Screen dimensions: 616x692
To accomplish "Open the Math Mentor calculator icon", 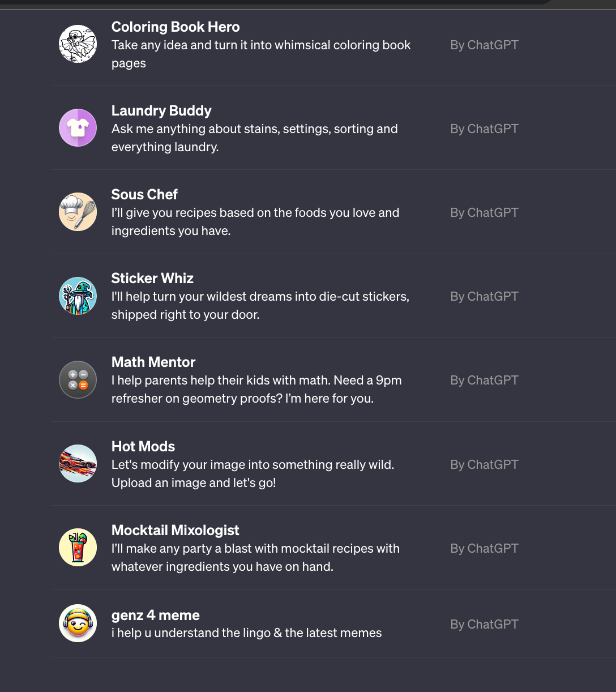I will 78,379.
